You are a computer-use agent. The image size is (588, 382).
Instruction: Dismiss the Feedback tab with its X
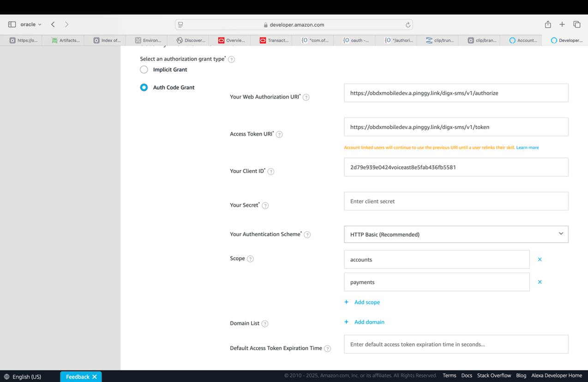(x=95, y=377)
